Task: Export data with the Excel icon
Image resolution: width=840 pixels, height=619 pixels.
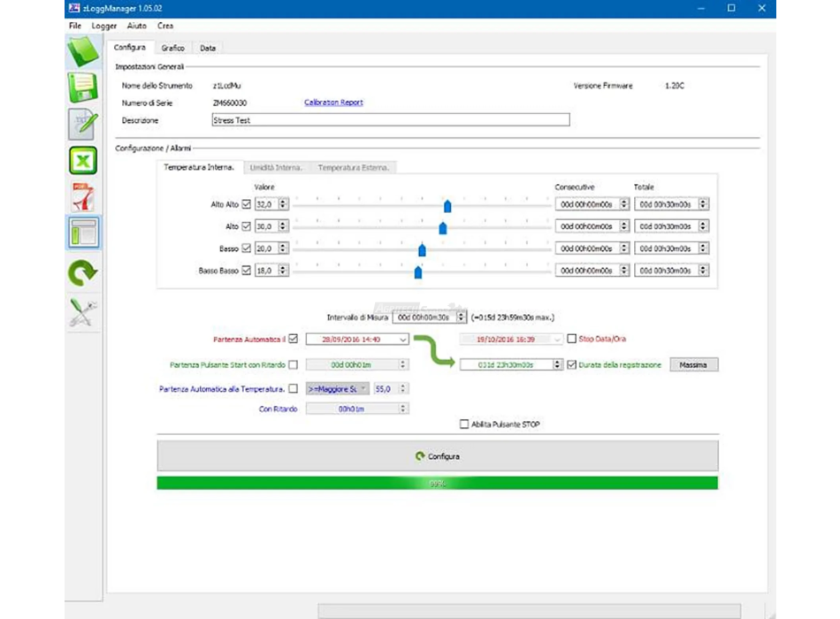Action: tap(83, 161)
